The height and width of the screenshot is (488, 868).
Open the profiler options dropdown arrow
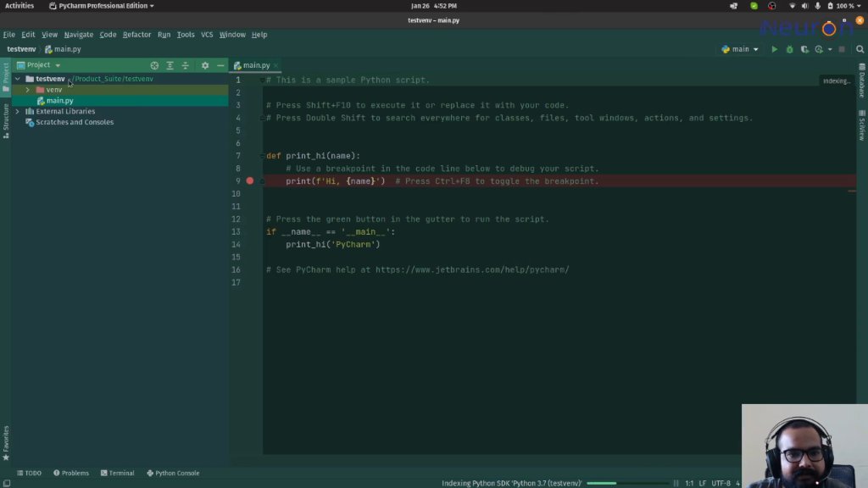[830, 49]
